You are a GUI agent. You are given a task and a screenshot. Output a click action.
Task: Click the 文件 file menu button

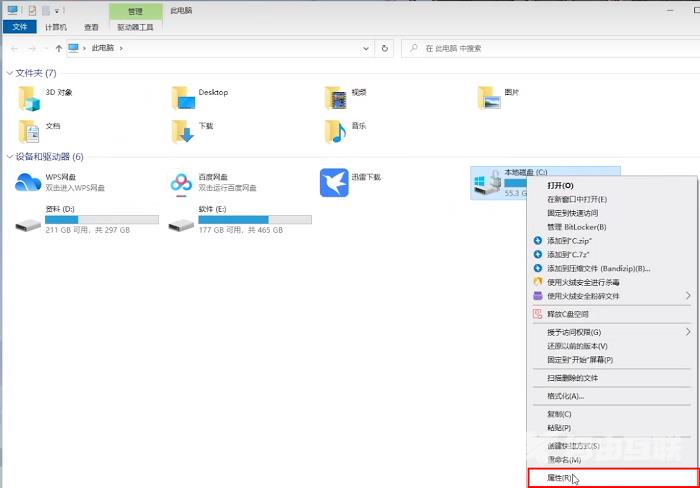(21, 27)
